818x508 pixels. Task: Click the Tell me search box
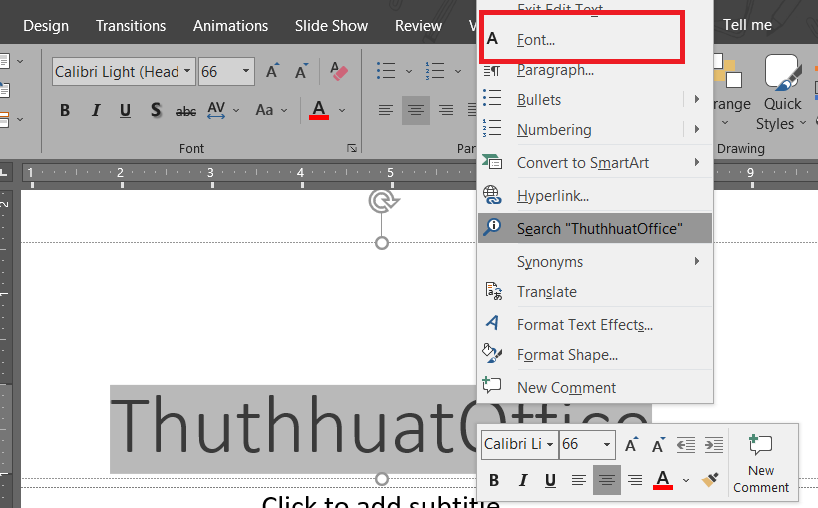point(747,25)
